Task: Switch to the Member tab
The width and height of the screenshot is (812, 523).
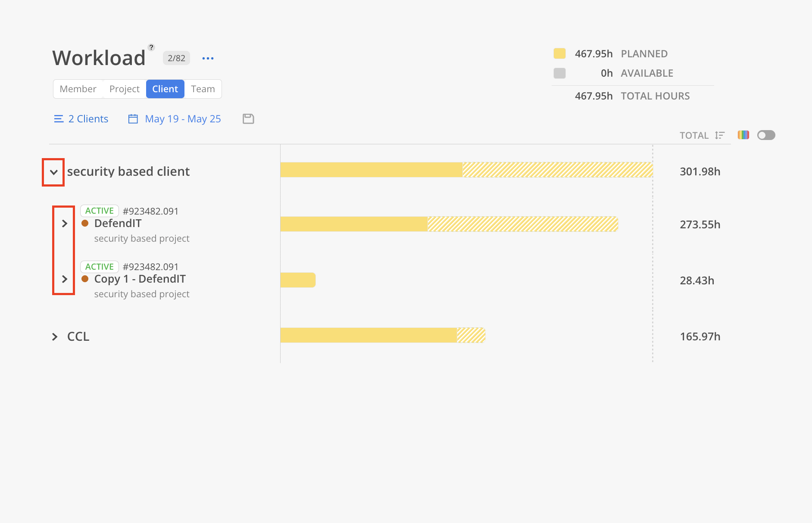Action: coord(78,89)
